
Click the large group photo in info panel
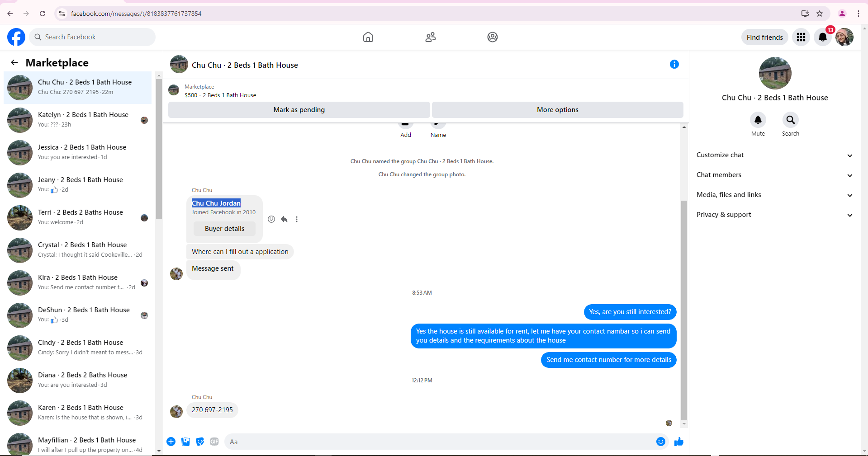point(775,73)
